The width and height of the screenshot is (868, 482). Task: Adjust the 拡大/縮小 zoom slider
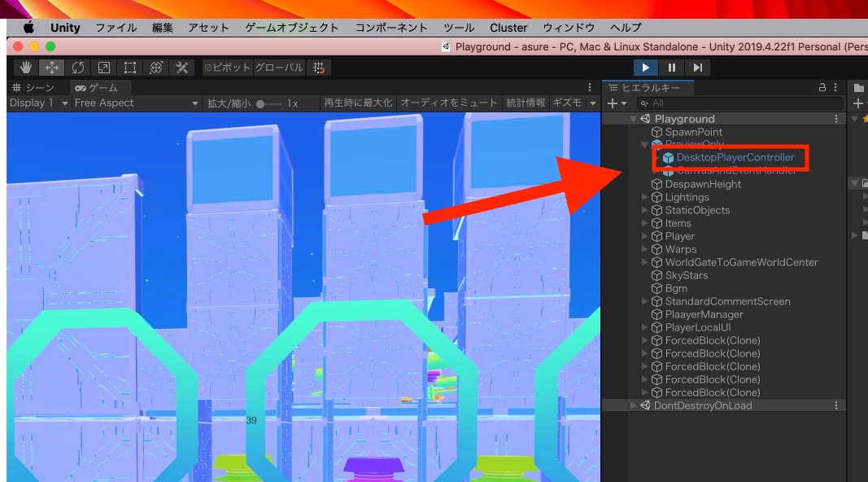tap(259, 103)
